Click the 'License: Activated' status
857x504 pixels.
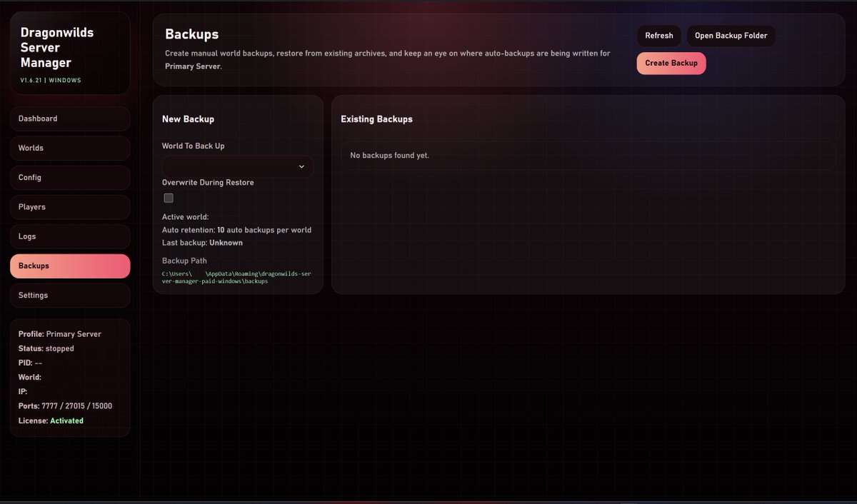click(x=51, y=420)
